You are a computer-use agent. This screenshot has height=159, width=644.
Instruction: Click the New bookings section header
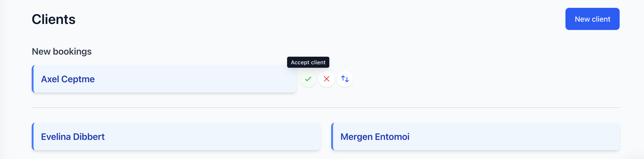click(x=62, y=51)
